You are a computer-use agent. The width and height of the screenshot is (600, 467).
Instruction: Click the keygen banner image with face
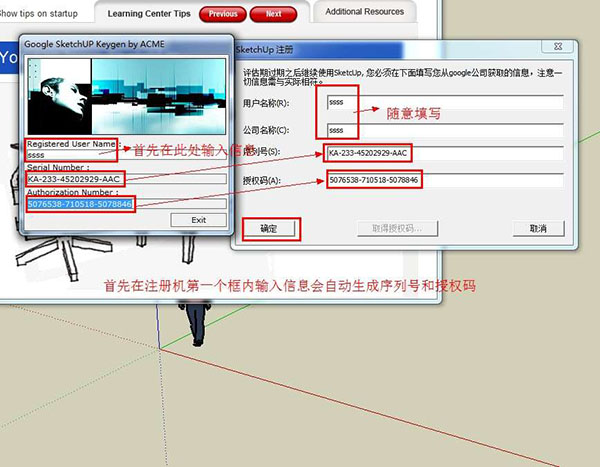(x=126, y=96)
